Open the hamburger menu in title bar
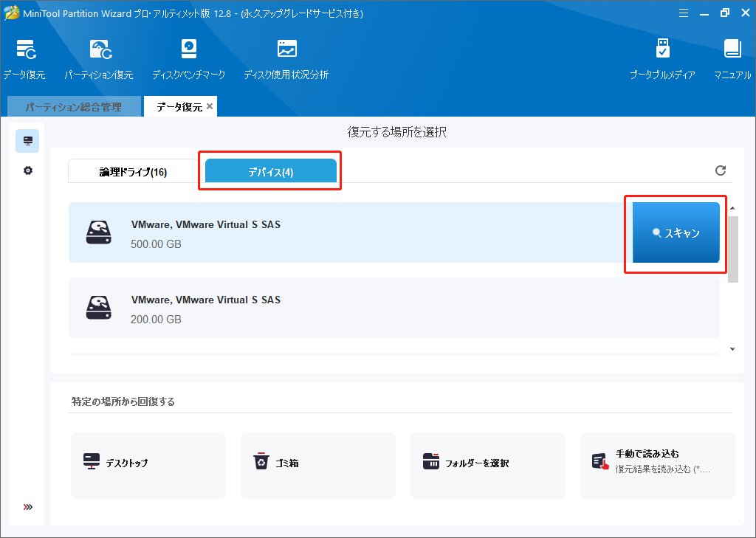 683,13
